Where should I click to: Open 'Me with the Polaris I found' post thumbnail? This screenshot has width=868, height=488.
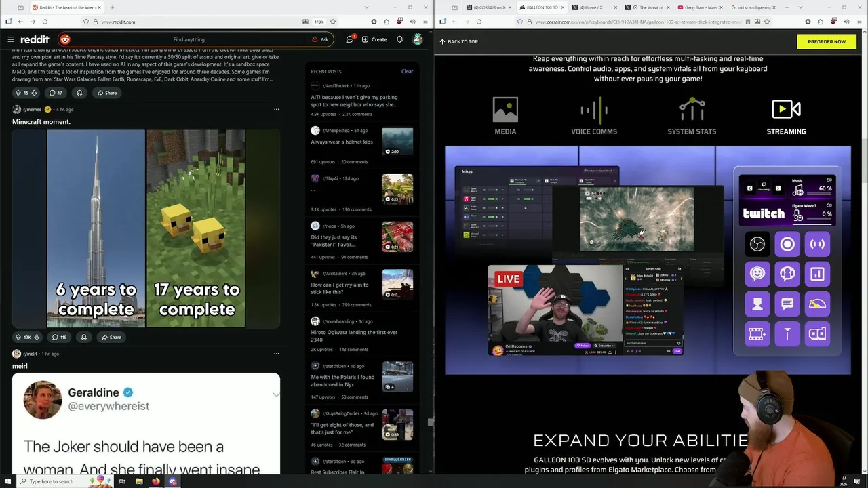coord(397,377)
